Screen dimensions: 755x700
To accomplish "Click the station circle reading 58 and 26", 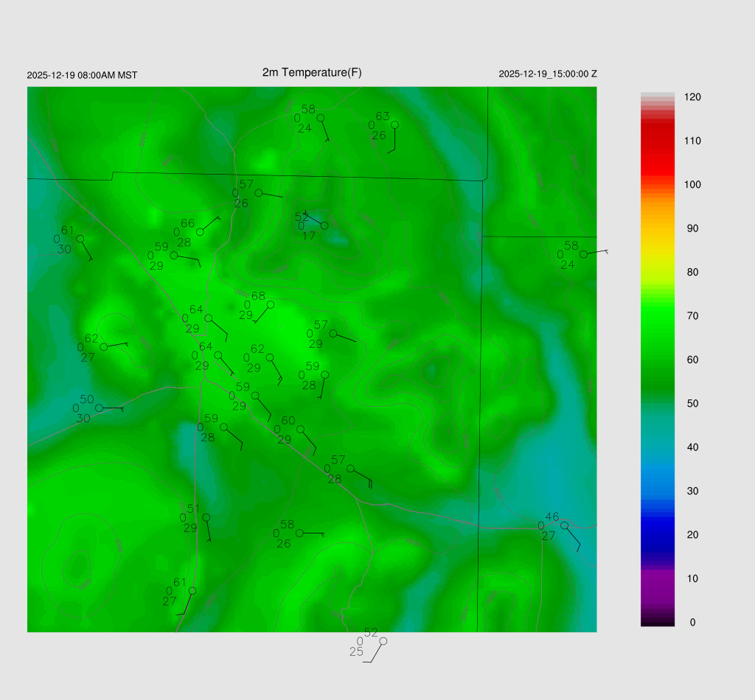I will coord(299,533).
